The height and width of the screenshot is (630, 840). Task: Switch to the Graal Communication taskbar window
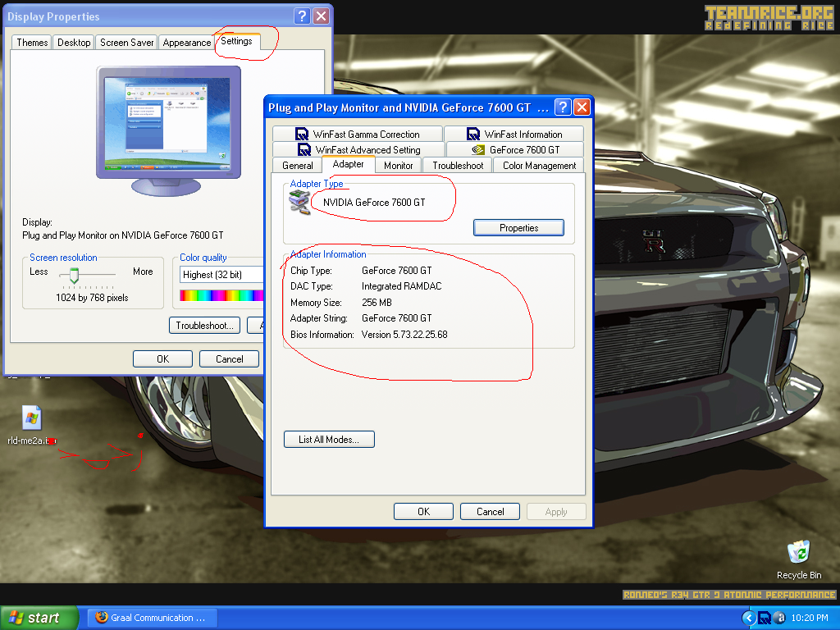(153, 618)
